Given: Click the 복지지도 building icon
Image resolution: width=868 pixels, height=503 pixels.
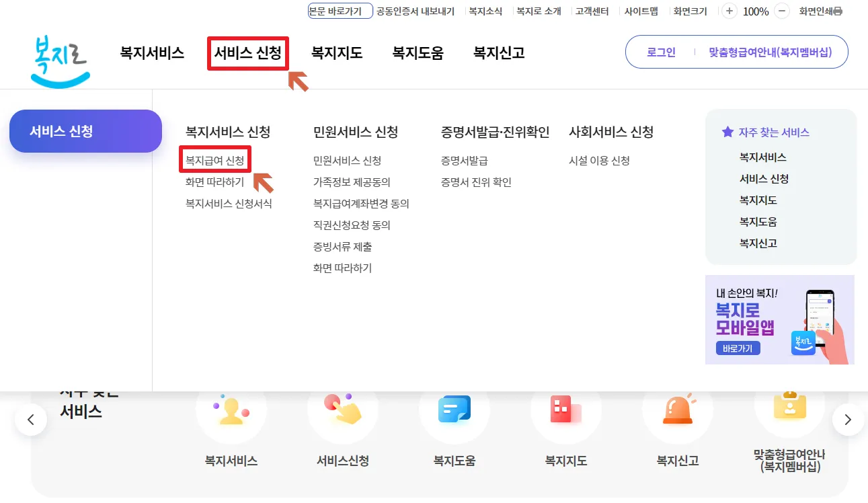Looking at the screenshot, I should tap(565, 410).
